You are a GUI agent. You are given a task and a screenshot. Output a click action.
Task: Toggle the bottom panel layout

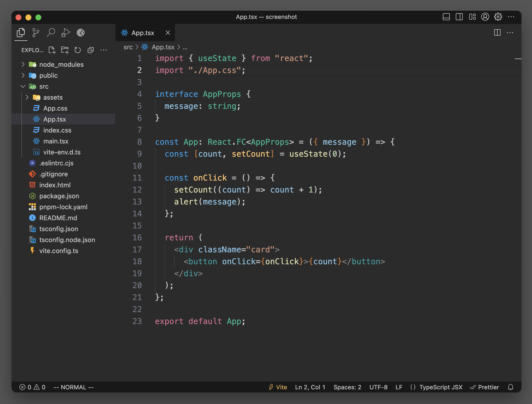[446, 17]
